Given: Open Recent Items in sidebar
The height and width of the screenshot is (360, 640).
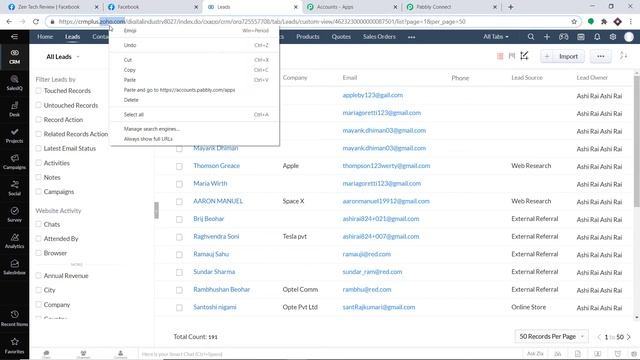Looking at the screenshot, I should point(14,318).
